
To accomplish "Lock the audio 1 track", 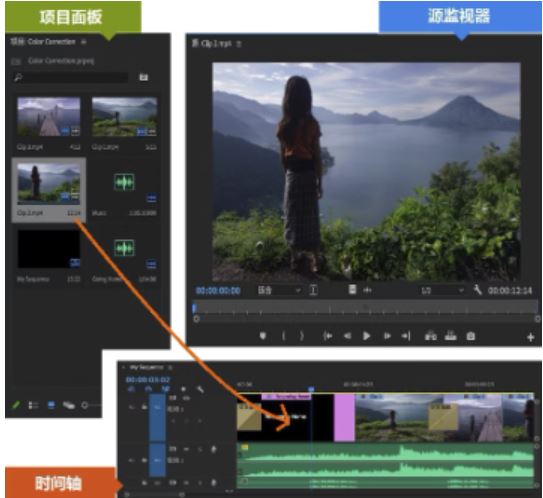I will tap(144, 460).
